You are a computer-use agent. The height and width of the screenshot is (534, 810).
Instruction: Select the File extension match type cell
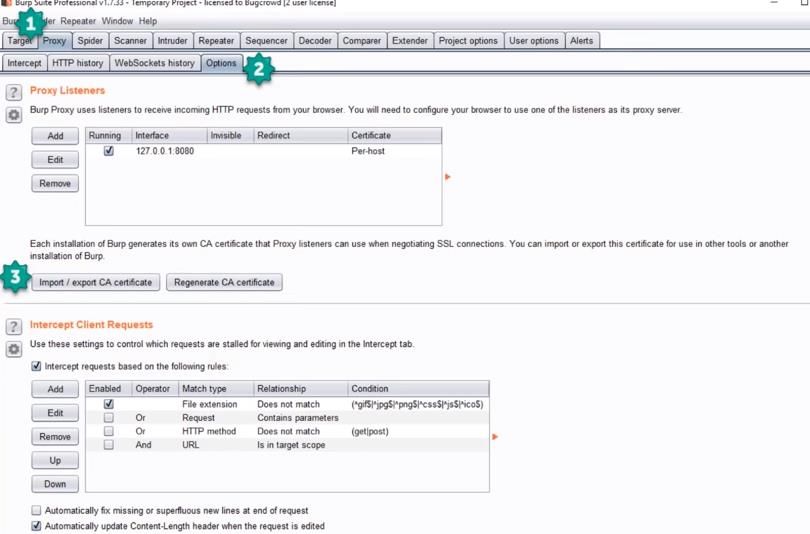(x=210, y=404)
